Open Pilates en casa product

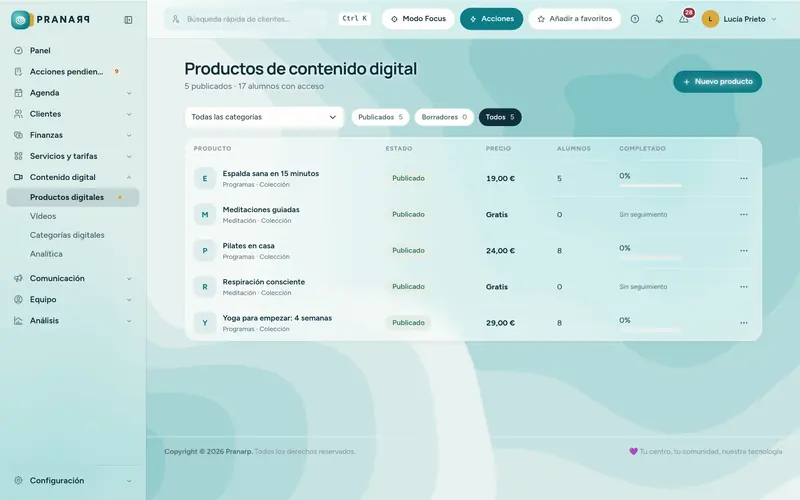point(248,245)
